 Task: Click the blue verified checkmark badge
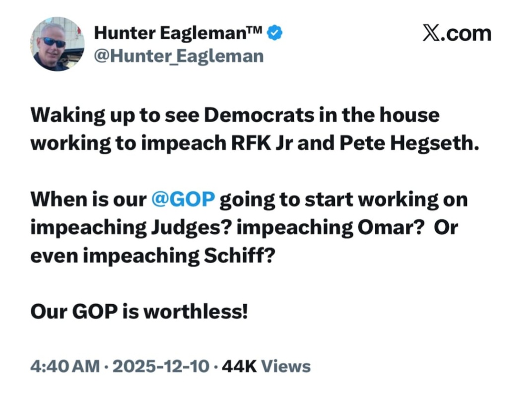click(275, 34)
